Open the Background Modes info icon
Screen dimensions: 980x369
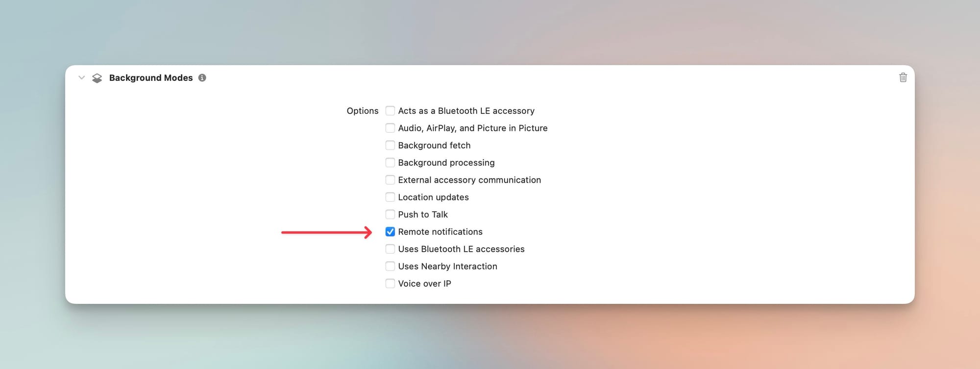202,77
